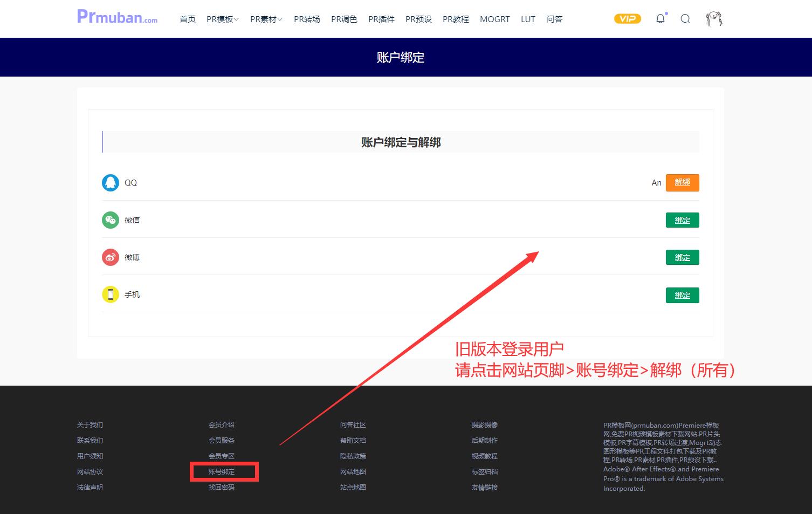812x514 pixels.
Task: Bind WeChat using its 绑定 button
Action: 682,220
